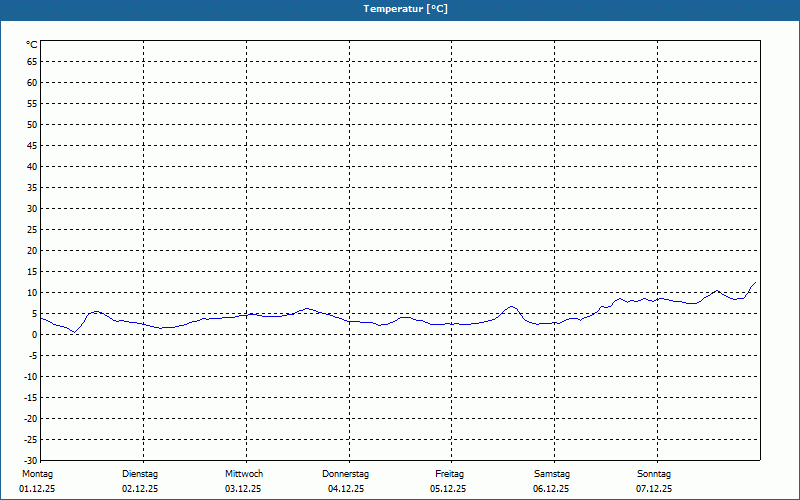Select the 15 axis label
This screenshot has height=500, width=800.
[x=32, y=272]
